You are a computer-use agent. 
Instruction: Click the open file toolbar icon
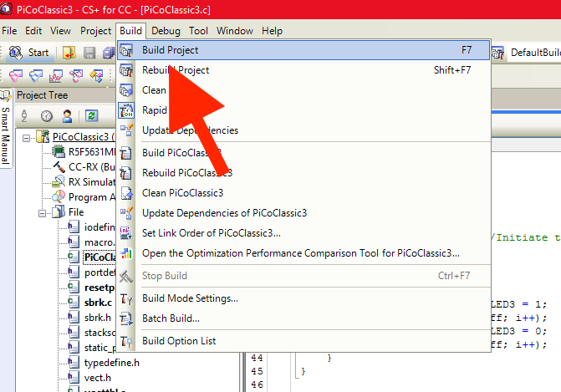(69, 53)
